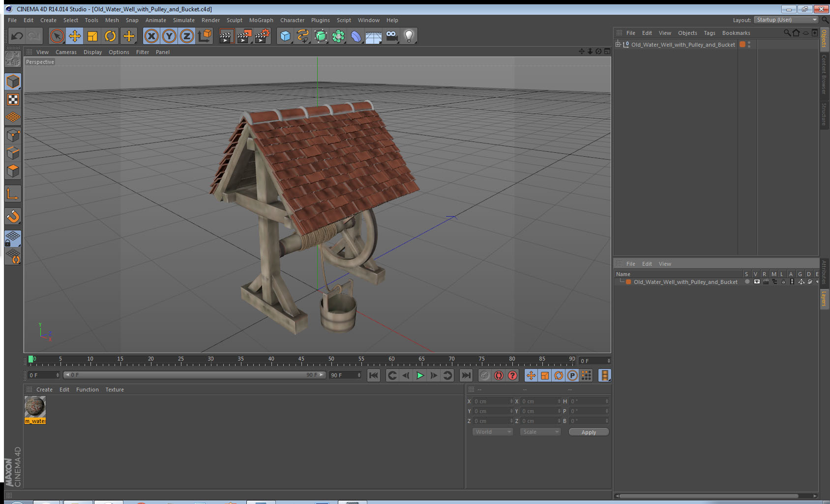
Task: Enable Axis mode in left palette
Action: coord(13,194)
